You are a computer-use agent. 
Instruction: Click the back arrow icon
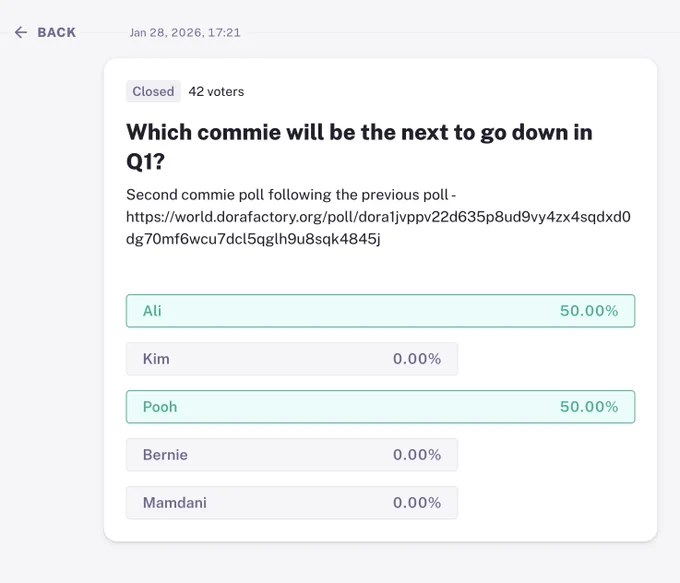click(x=21, y=32)
